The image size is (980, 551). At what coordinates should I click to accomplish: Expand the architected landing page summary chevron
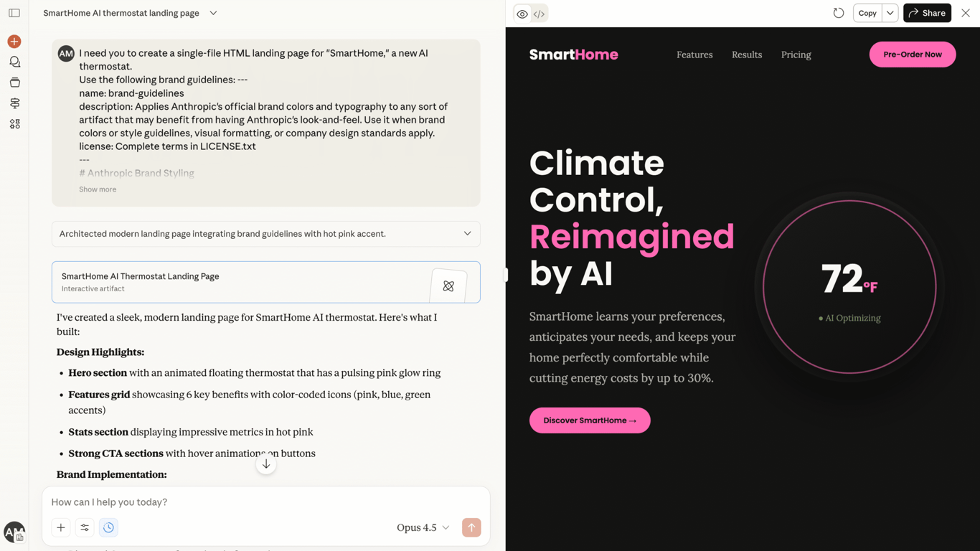point(467,234)
